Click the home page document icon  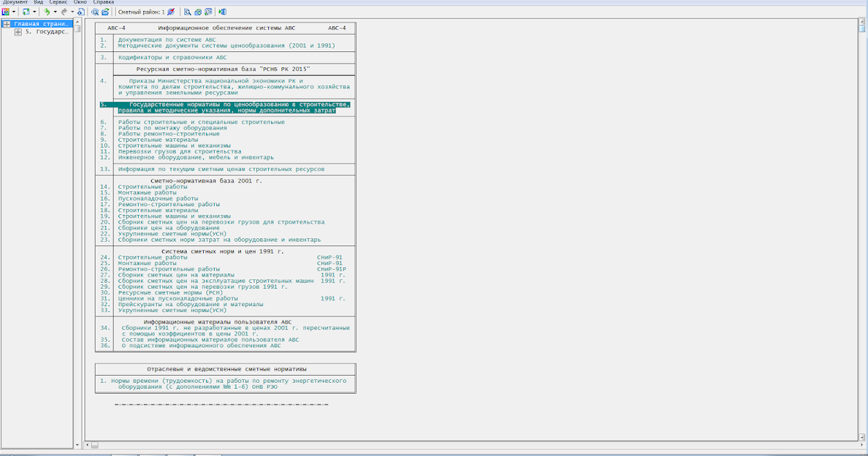[x=81, y=12]
